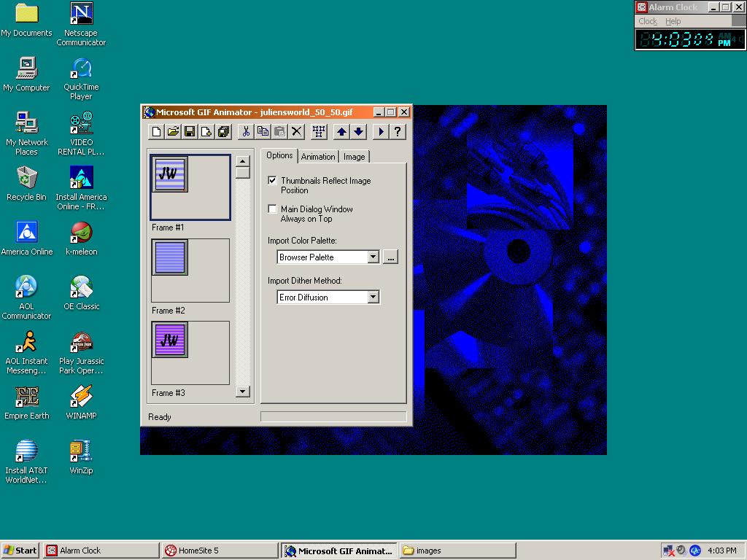Open the Help menu in Alarm Clock

(673, 22)
